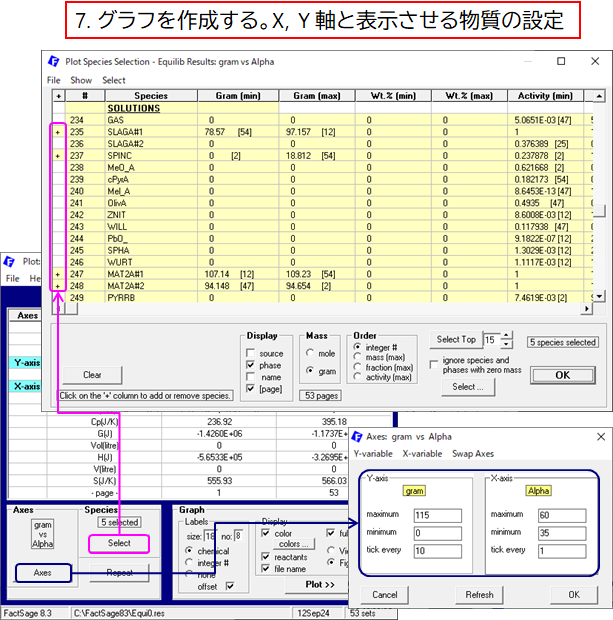Open the 'Select ...' options button
The height and width of the screenshot is (620, 613).
tap(466, 386)
